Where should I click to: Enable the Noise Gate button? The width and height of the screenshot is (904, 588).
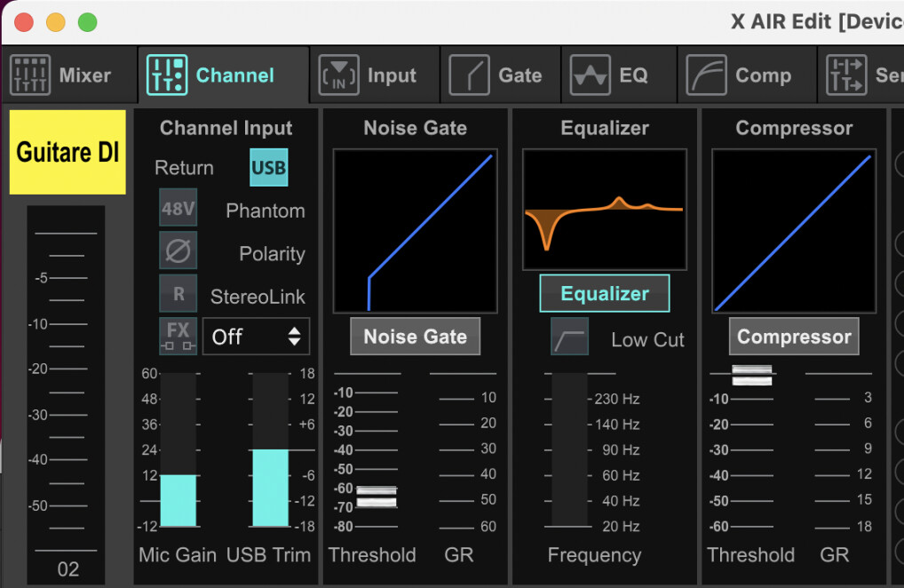click(x=415, y=336)
